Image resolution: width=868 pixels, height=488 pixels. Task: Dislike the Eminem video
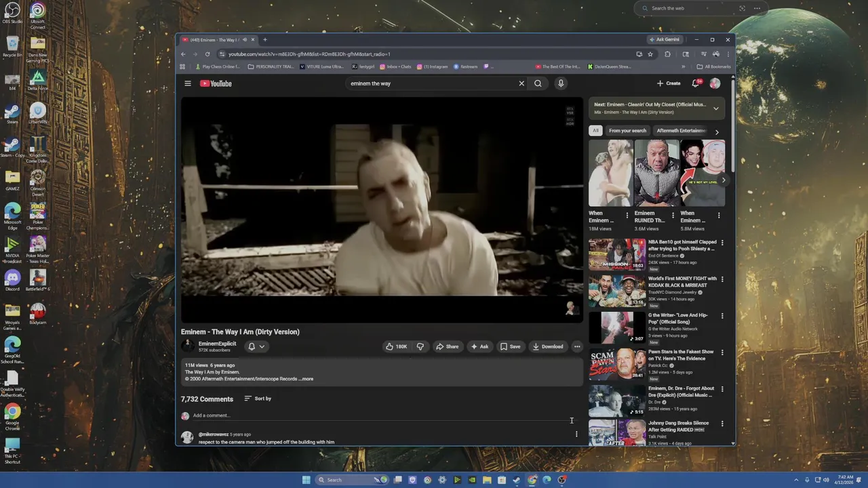tap(420, 346)
